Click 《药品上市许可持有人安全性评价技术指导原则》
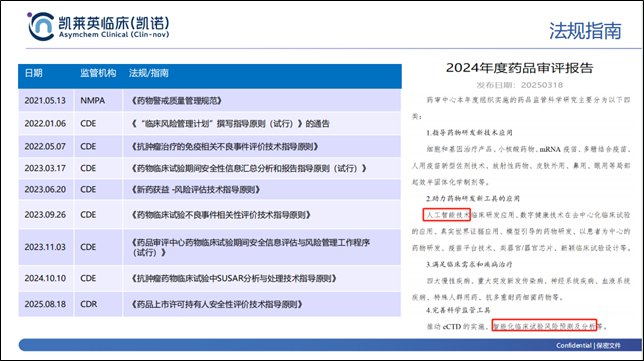 click(217, 304)
